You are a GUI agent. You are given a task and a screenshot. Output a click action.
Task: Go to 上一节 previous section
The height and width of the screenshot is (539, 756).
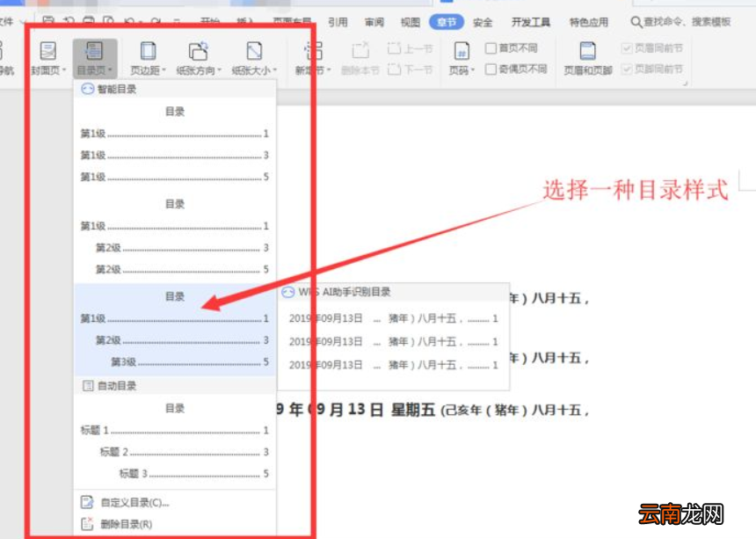click(x=410, y=48)
